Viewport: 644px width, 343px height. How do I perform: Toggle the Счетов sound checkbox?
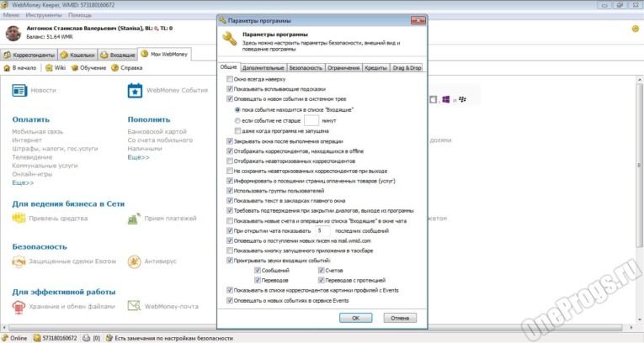(322, 271)
